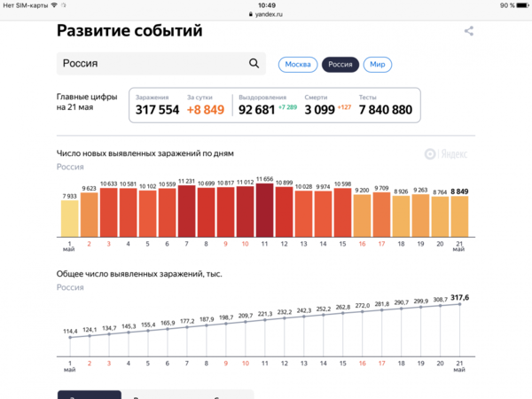532x399 pixels.
Task: Click the tallest bar showing 11 656
Action: coord(264,209)
